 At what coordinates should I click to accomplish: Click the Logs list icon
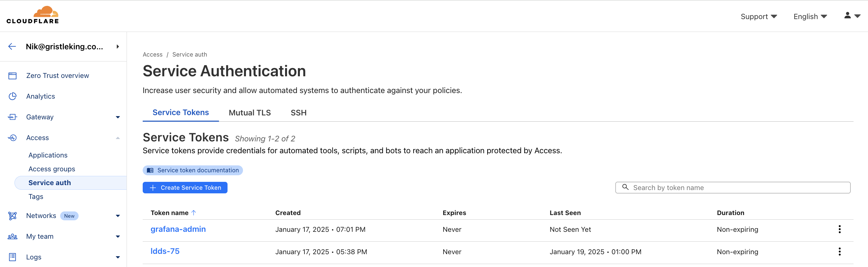[12, 257]
